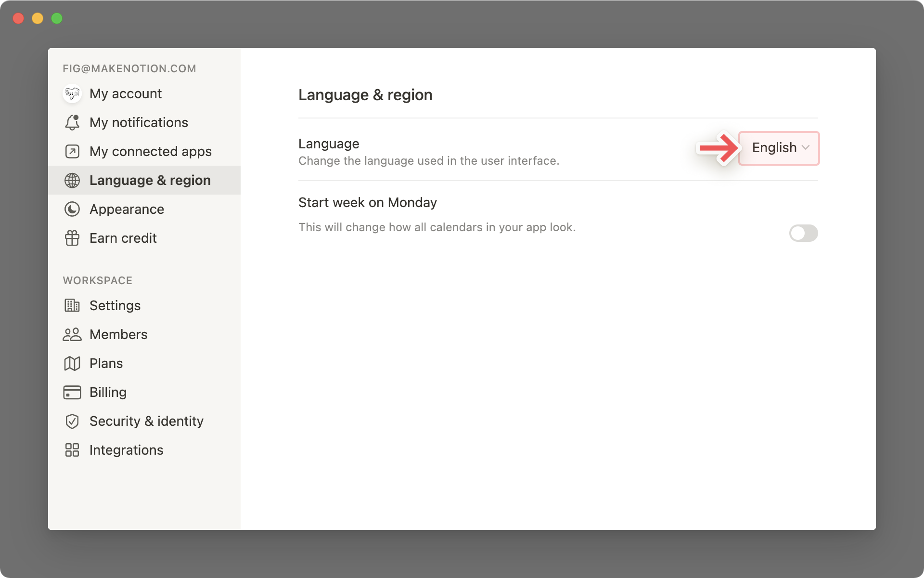Click the fig@makenotion.com account label
The width and height of the screenshot is (924, 578).
(130, 68)
